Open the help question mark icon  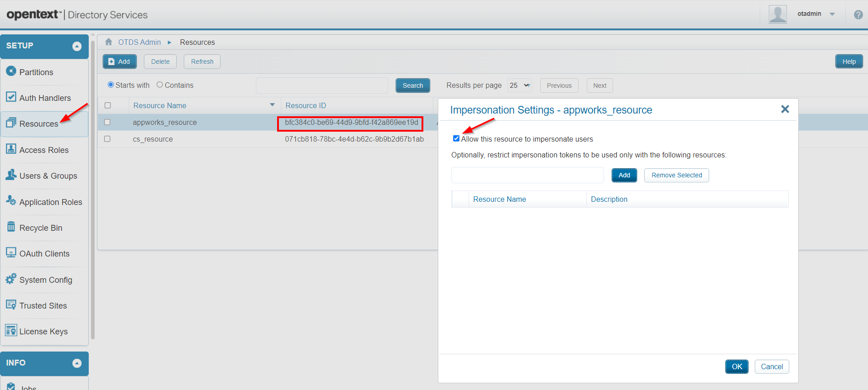point(858,14)
